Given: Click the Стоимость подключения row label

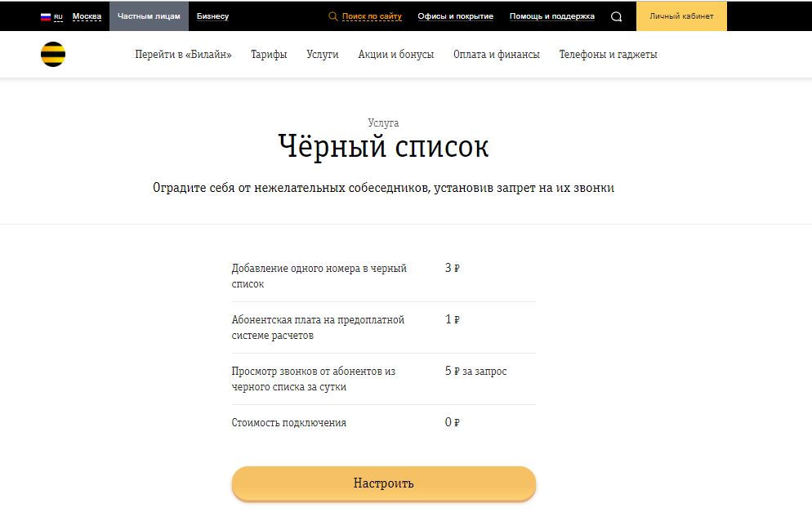Looking at the screenshot, I should 289,423.
